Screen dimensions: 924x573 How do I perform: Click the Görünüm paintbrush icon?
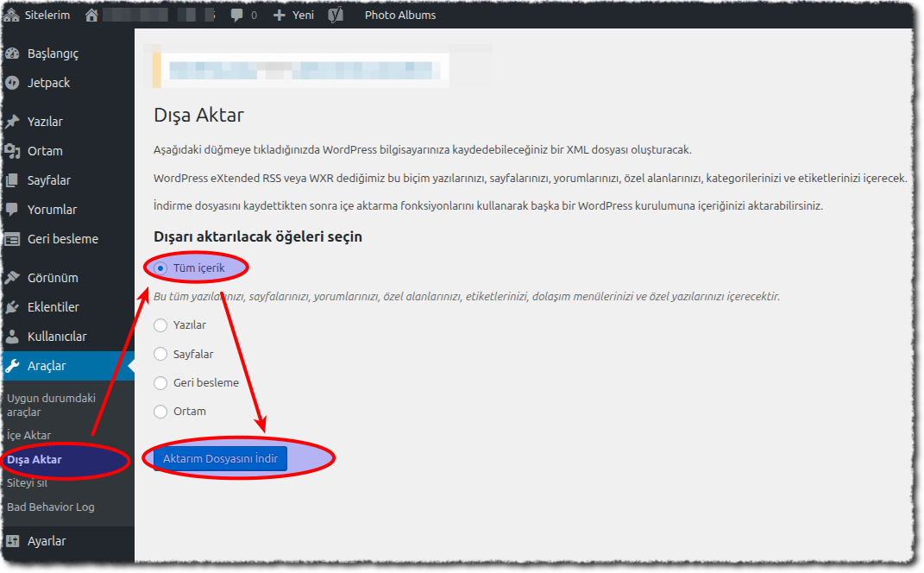click(12, 278)
